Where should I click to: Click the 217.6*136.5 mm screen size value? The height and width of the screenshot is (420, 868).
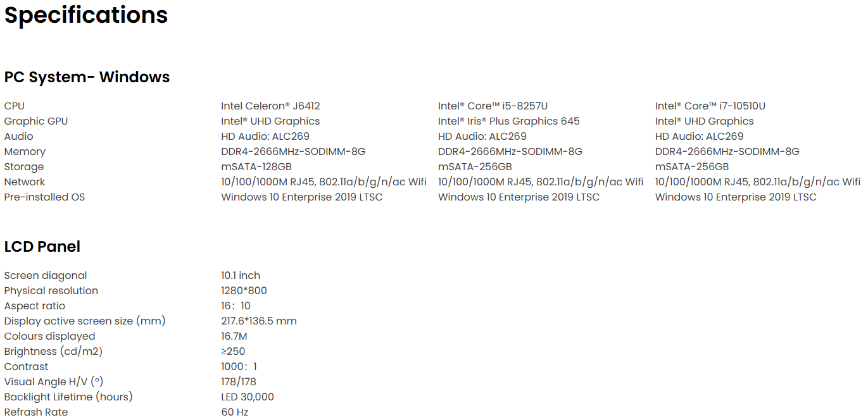[258, 321]
